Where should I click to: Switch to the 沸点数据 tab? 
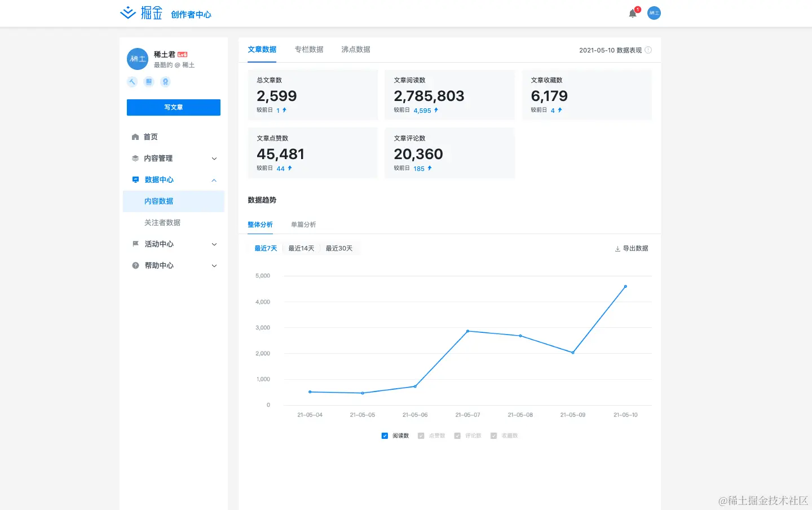(356, 50)
